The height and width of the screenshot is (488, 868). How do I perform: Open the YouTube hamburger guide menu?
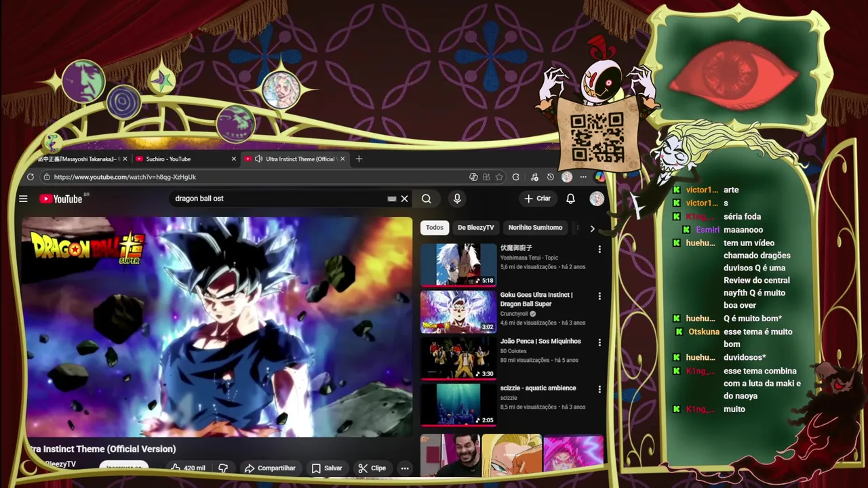[23, 199]
